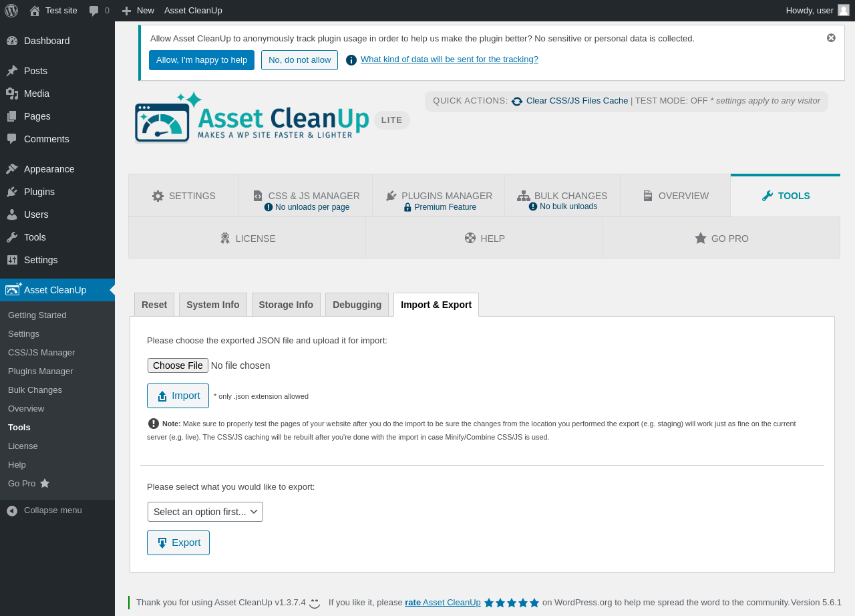Switch to the SETTINGS tab

click(184, 196)
